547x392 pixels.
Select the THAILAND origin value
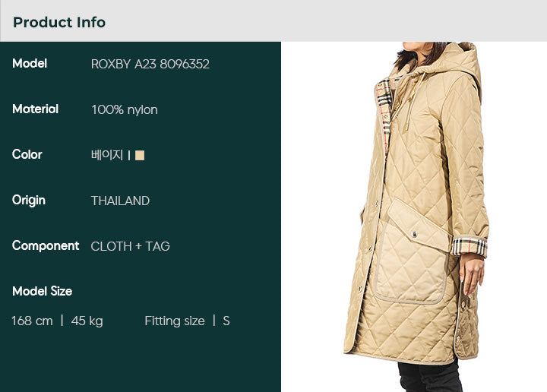(120, 201)
